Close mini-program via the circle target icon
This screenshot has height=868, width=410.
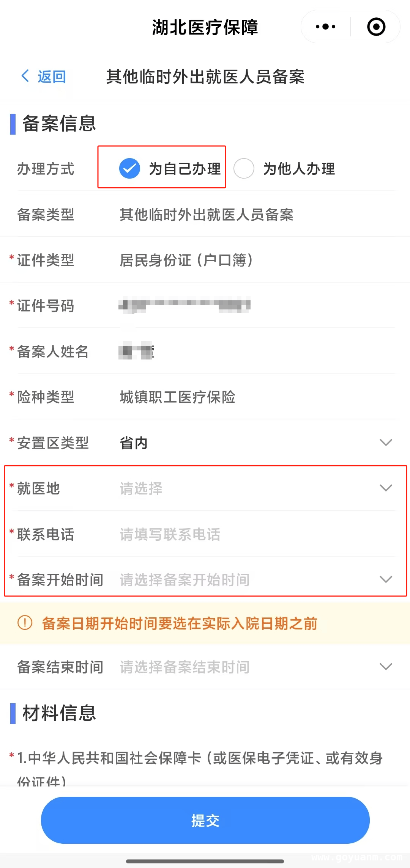pos(376,27)
